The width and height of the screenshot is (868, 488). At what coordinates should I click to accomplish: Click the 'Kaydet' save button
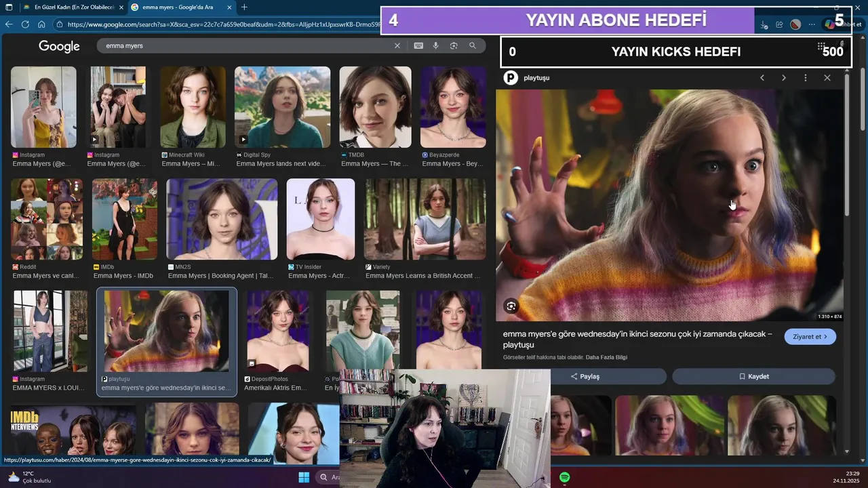[753, 376]
